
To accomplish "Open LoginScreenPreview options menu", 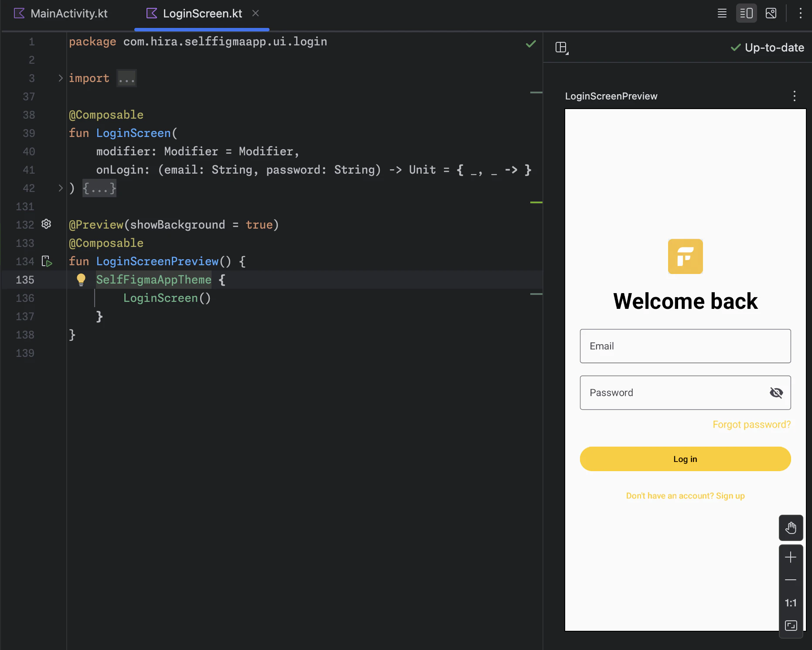I will pos(795,96).
